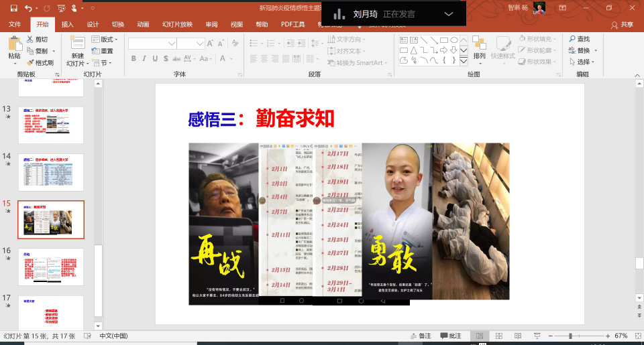Click Fit slide to window icon
644x345 pixels.
point(638,336)
